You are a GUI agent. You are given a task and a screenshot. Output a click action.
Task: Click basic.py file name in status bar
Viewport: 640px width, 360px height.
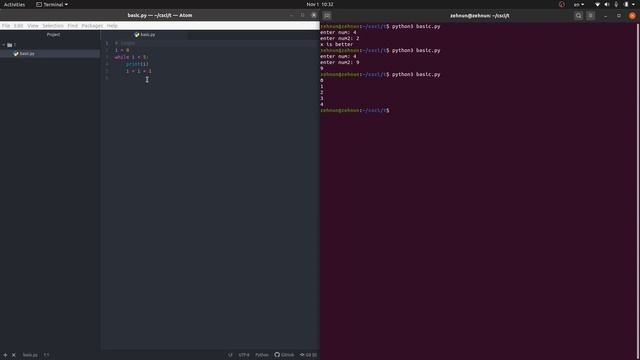click(30, 355)
